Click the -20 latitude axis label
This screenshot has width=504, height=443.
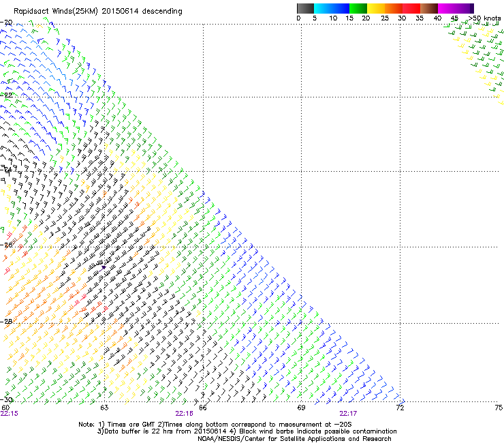pos(6,22)
